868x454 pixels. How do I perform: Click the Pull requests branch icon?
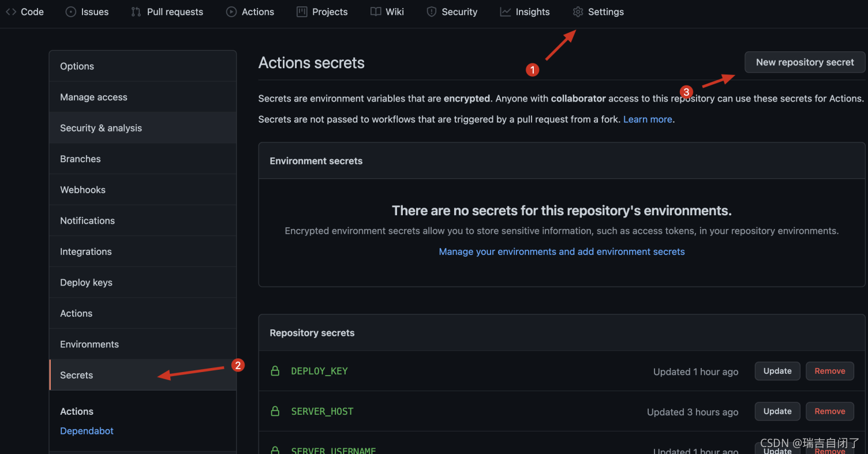(x=136, y=12)
